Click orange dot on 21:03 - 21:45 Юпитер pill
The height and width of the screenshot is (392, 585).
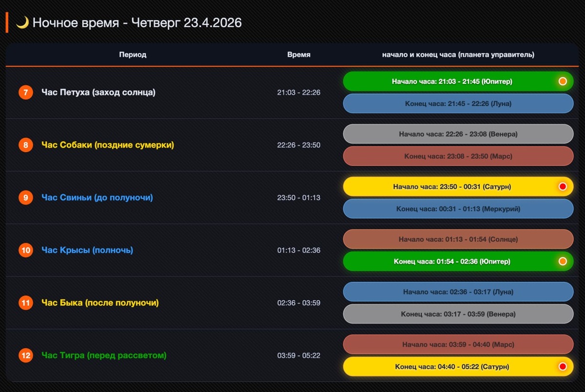pyautogui.click(x=563, y=81)
